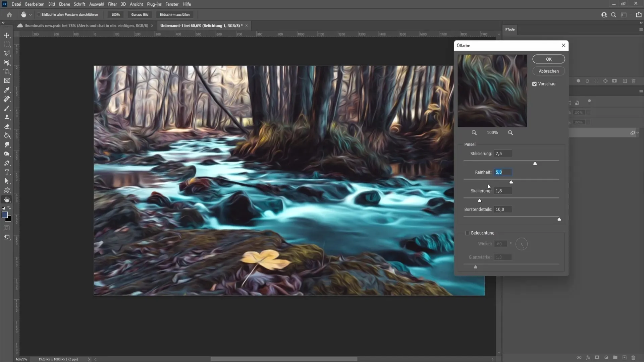Select the Paint Bucket tool
The width and height of the screenshot is (644, 362).
pyautogui.click(x=7, y=136)
